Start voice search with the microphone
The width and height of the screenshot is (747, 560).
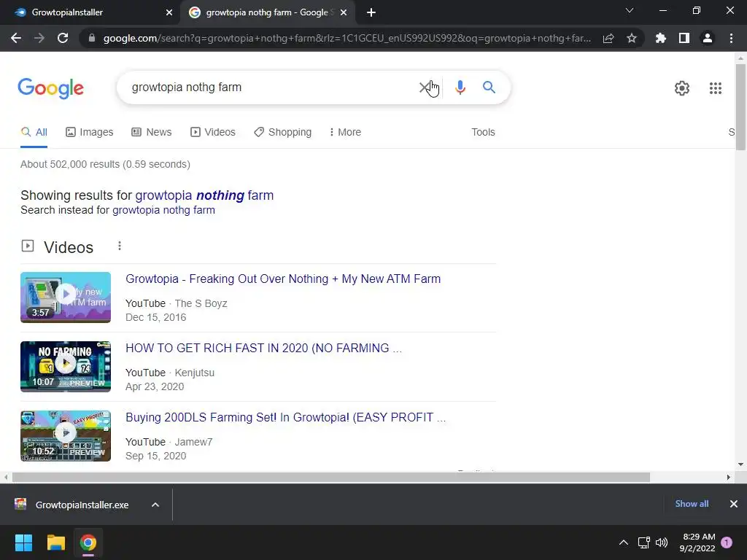[460, 87]
